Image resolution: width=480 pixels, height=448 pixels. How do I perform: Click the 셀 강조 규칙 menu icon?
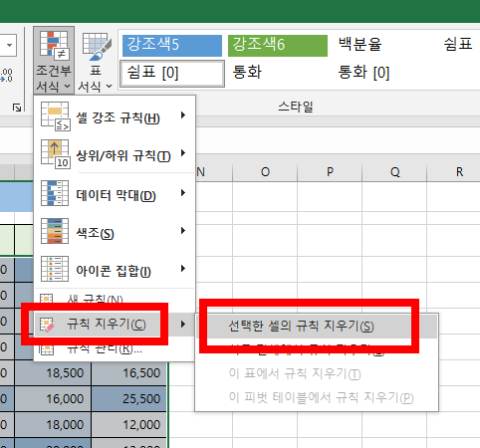55,116
